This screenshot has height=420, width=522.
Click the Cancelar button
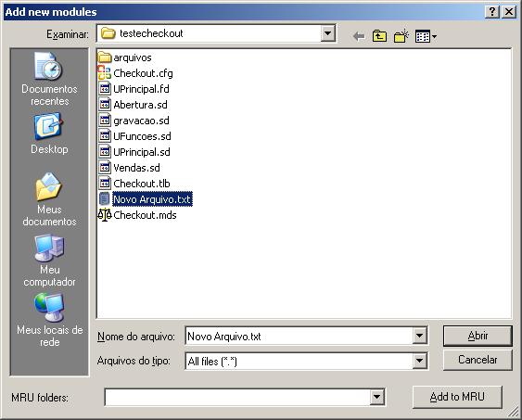pos(477,360)
